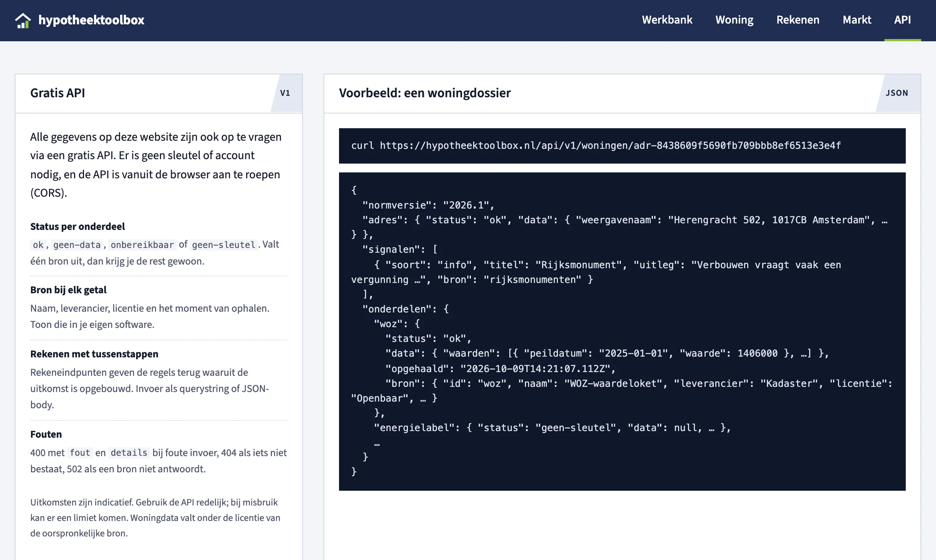This screenshot has height=560, width=936.
Task: Click the "normversie": "2026.1" JSON line
Action: 428,205
